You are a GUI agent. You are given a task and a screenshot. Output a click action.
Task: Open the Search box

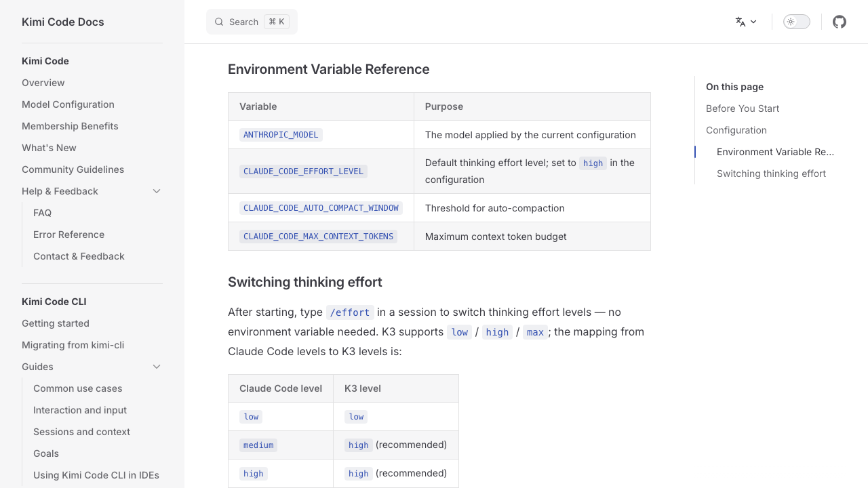[x=252, y=22]
